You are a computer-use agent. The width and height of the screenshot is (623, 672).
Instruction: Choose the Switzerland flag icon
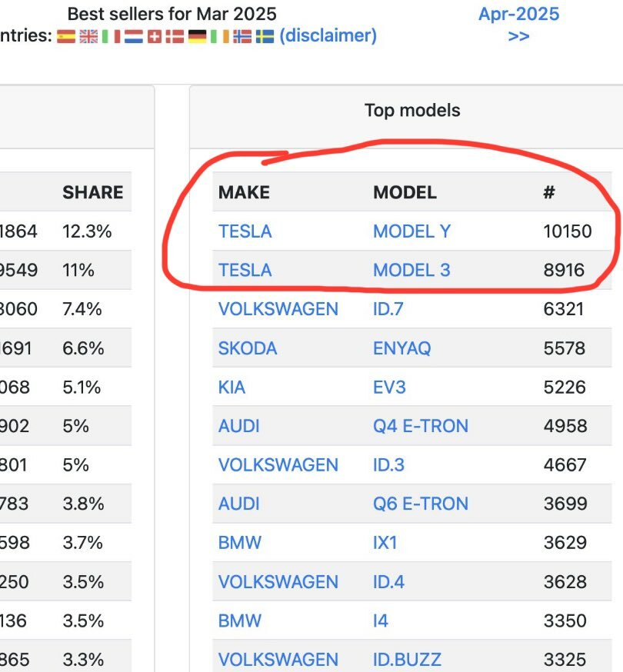click(x=155, y=36)
